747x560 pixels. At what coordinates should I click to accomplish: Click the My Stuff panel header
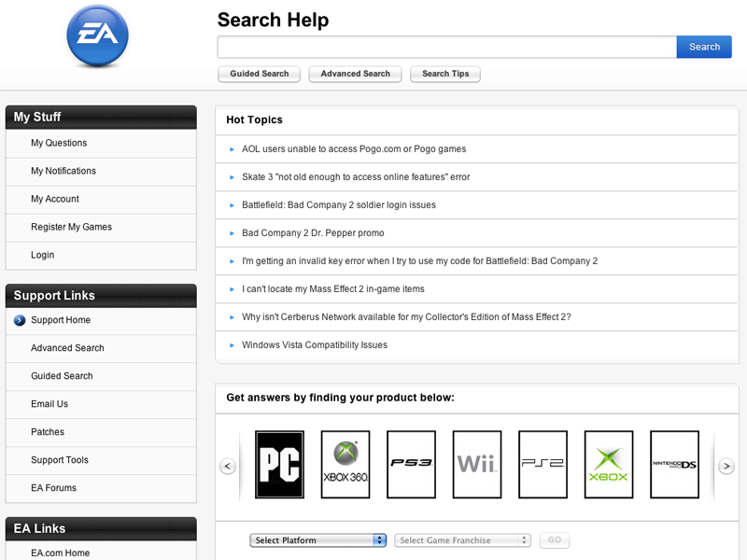click(x=101, y=118)
